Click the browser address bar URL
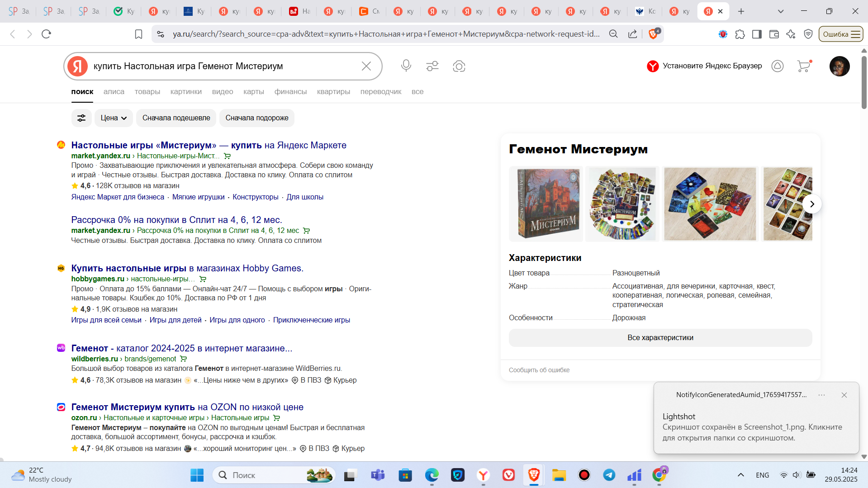Viewport: 868px width, 488px height. (x=386, y=34)
